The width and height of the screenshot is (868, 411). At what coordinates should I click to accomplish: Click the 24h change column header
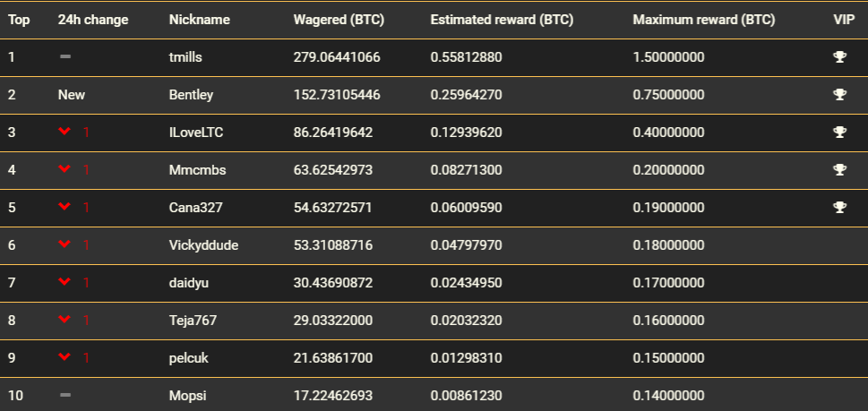coord(93,20)
